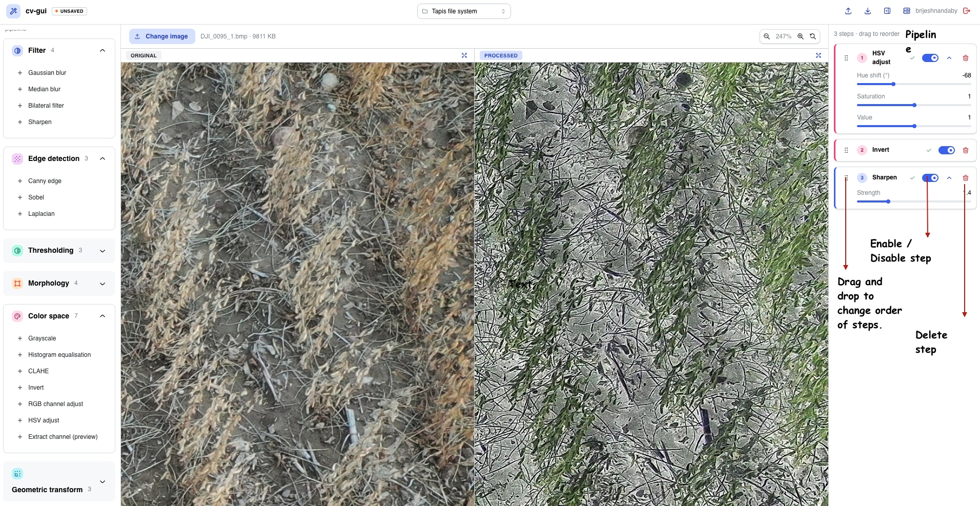980x506 pixels.
Task: Collapse the Edge detection section
Action: pyautogui.click(x=103, y=159)
